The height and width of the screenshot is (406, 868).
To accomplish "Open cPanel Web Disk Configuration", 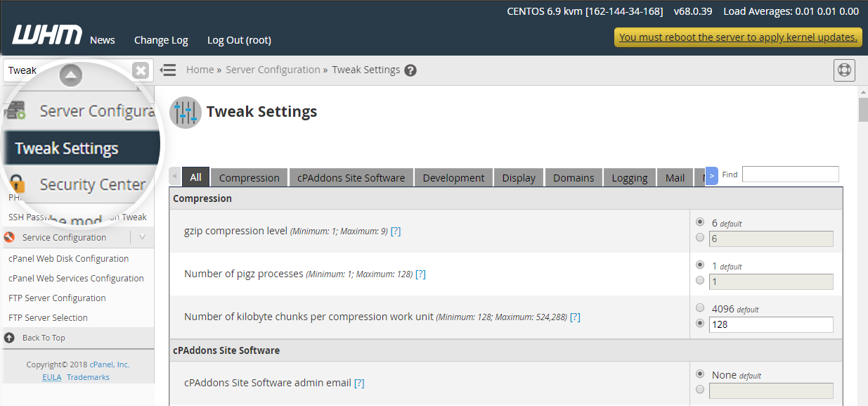I will click(69, 258).
